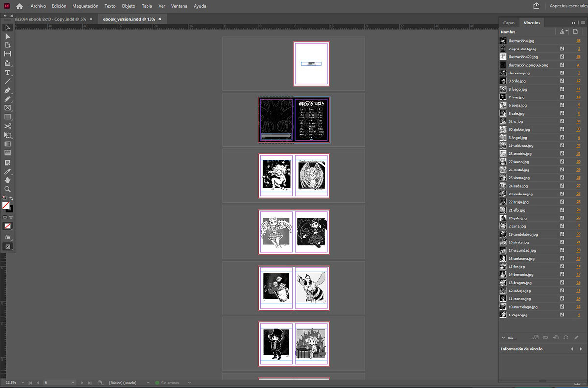Click the Apply None swatch
This screenshot has width=588, height=388.
click(x=8, y=226)
